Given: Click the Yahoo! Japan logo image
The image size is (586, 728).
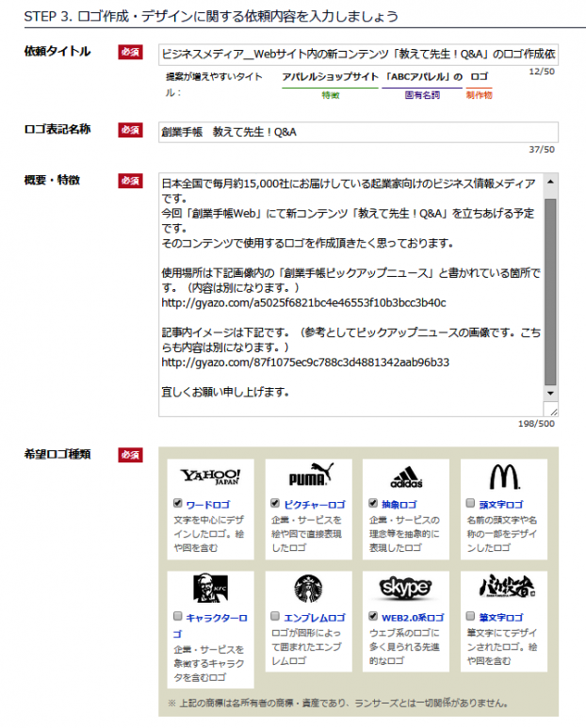Looking at the screenshot, I should [x=210, y=477].
